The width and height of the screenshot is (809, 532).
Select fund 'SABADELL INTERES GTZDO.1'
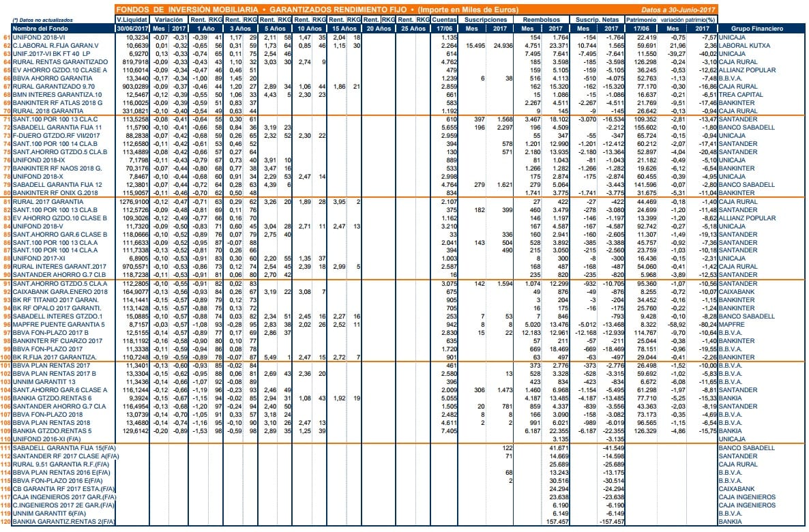point(57,316)
